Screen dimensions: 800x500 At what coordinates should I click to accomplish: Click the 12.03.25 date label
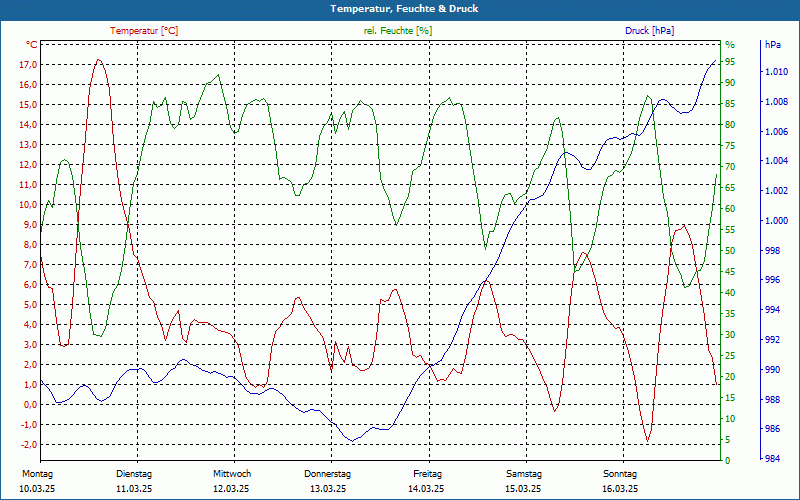pyautogui.click(x=231, y=489)
